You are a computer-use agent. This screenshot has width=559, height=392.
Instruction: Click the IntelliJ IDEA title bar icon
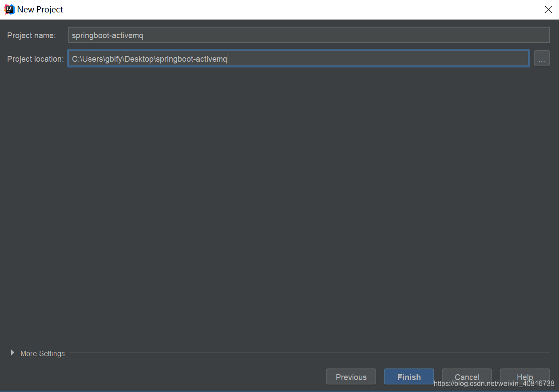click(x=9, y=9)
